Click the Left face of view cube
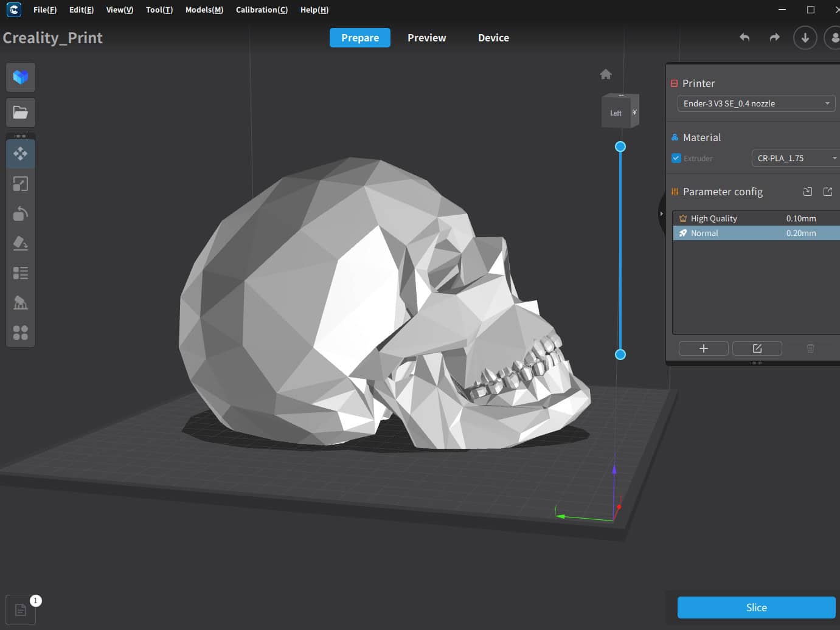 [x=616, y=113]
